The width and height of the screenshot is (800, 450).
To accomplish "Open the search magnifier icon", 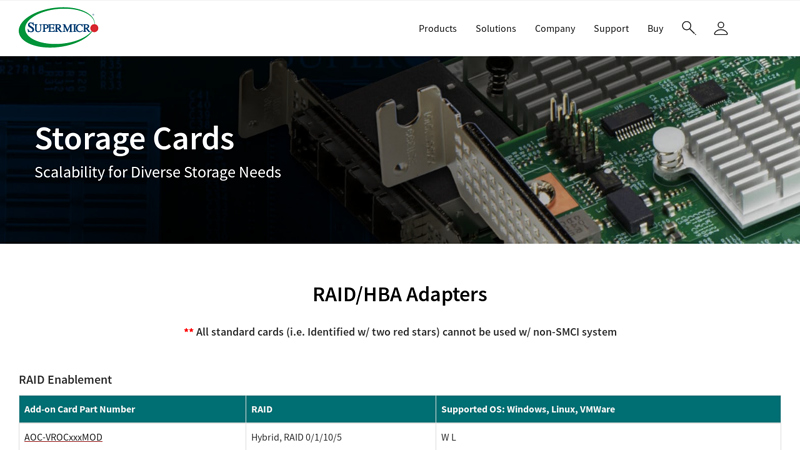I will pos(689,28).
